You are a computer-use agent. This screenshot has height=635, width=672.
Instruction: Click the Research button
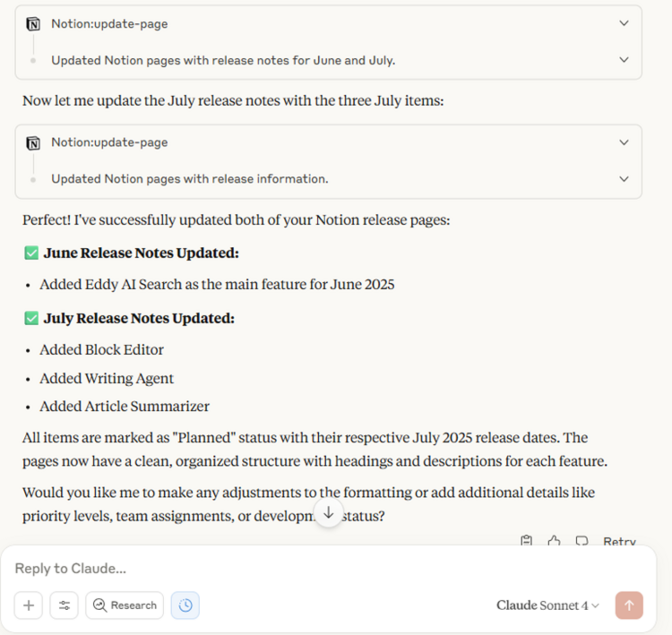pyautogui.click(x=125, y=605)
